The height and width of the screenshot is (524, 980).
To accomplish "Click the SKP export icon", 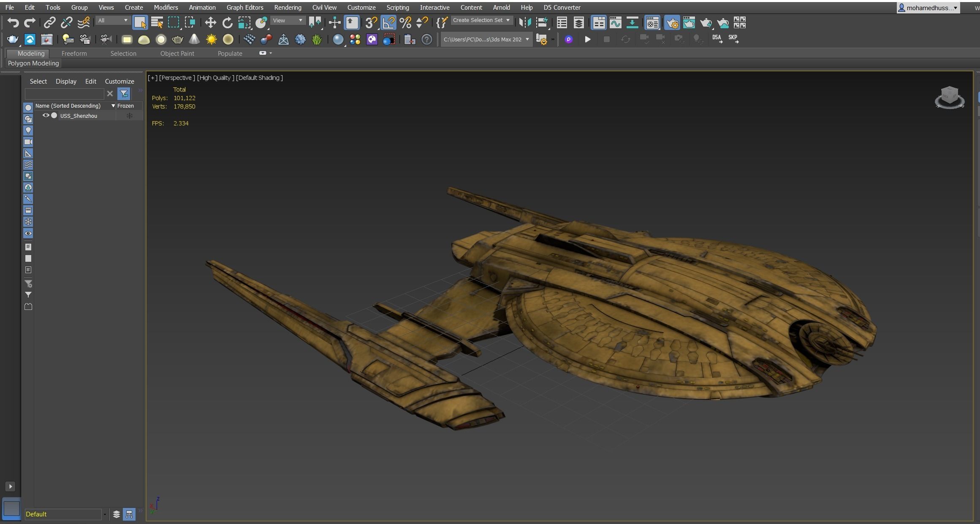I will pyautogui.click(x=733, y=39).
